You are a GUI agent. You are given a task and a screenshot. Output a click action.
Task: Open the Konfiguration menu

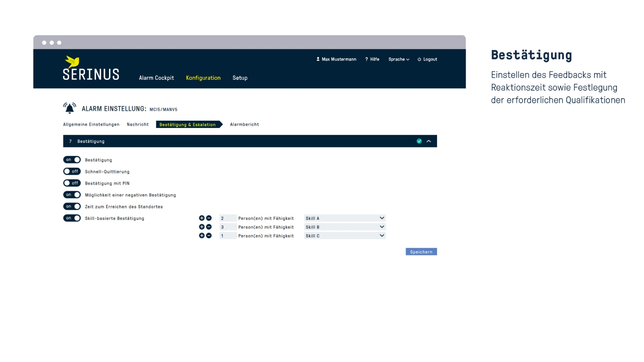(x=203, y=78)
